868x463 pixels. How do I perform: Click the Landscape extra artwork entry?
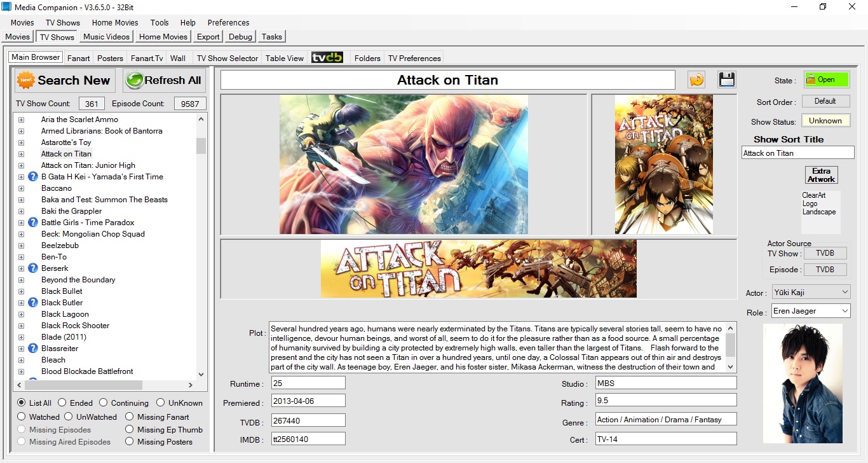pyautogui.click(x=819, y=212)
